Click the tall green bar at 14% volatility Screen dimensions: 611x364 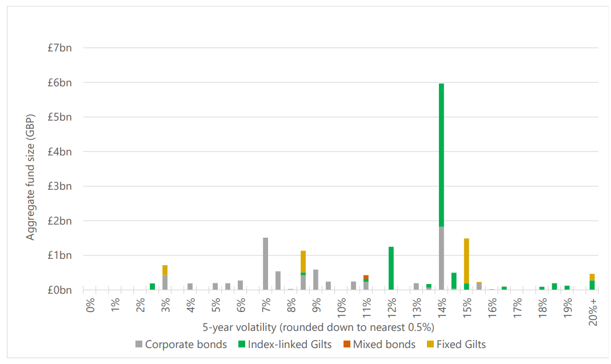pyautogui.click(x=441, y=155)
